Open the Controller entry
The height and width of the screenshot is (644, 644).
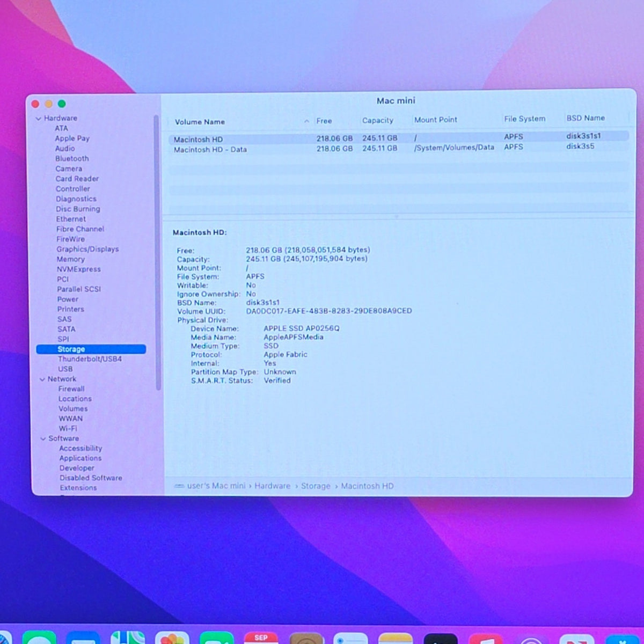[72, 189]
